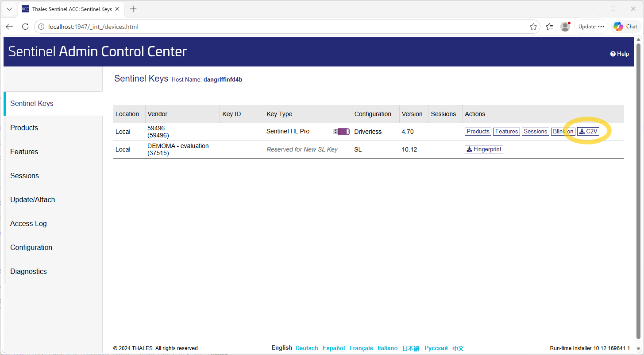Open the Products sidebar page

(x=53, y=128)
